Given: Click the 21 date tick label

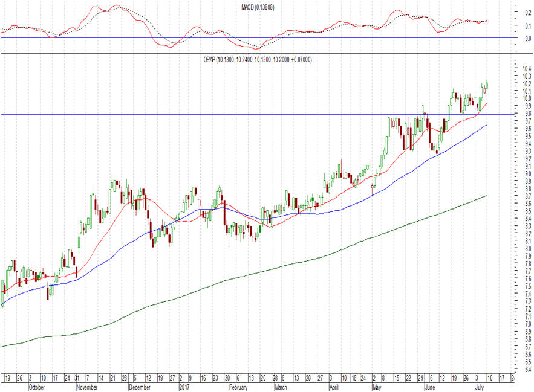Looking at the screenshot, I should [112, 378].
